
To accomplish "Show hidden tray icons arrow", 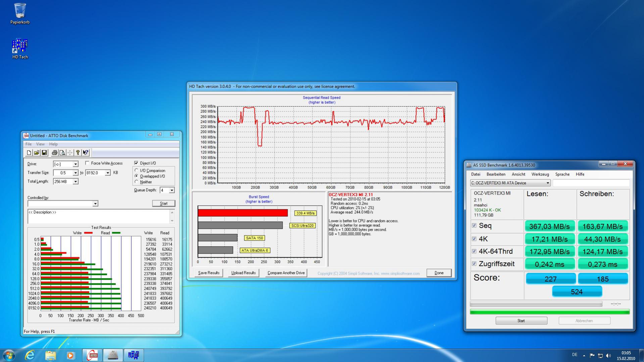I will [x=584, y=355].
